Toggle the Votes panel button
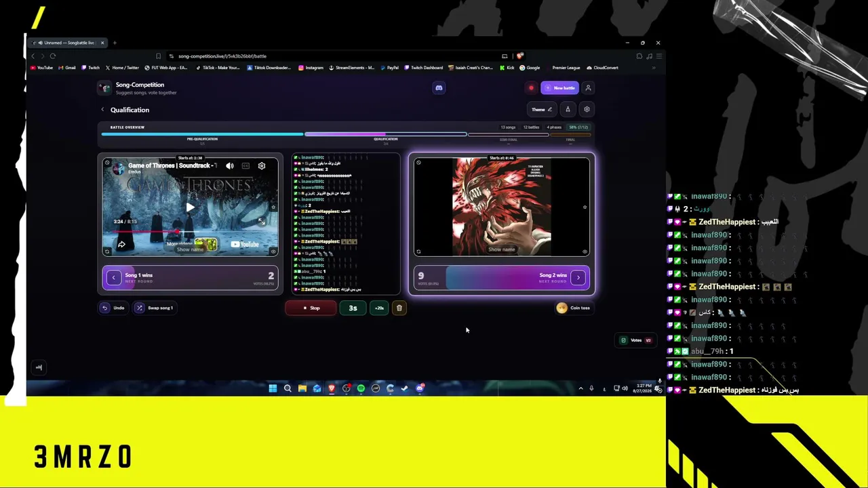This screenshot has height=488, width=868. 637,340
